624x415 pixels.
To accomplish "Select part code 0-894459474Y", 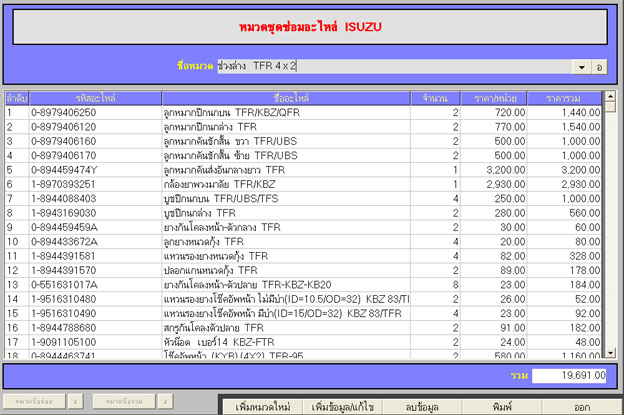I will point(64,170).
